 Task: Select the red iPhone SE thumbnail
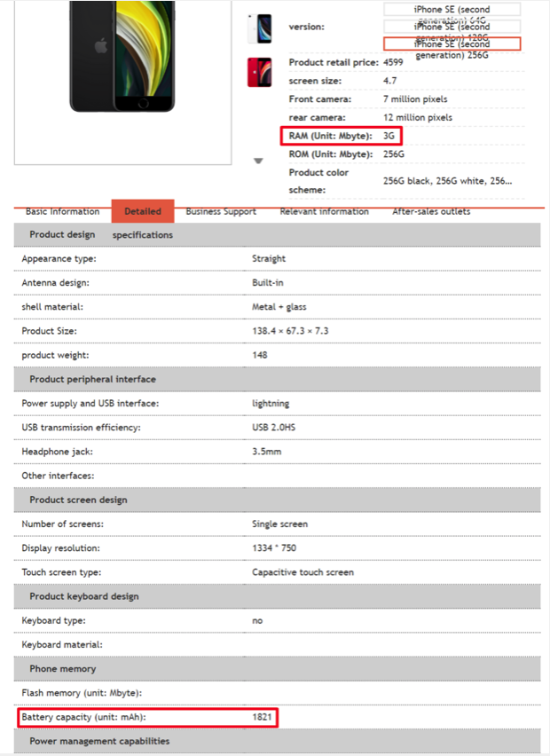tap(259, 72)
